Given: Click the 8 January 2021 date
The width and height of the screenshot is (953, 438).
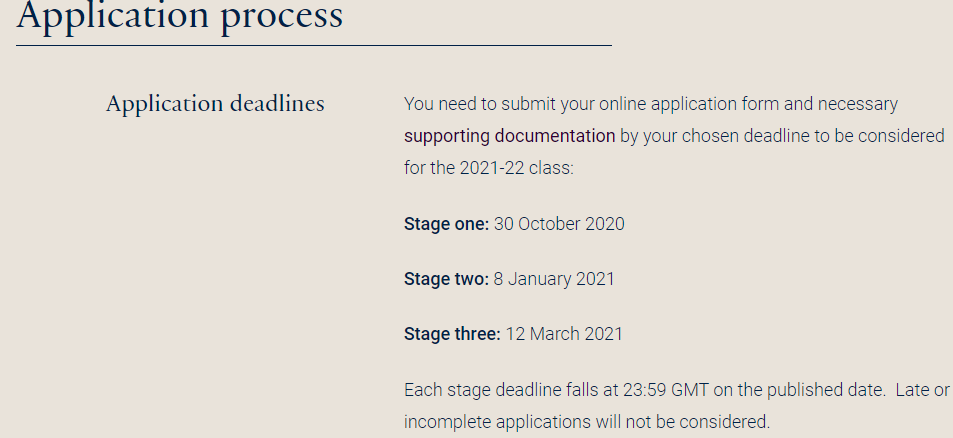Looking at the screenshot, I should 554,279.
